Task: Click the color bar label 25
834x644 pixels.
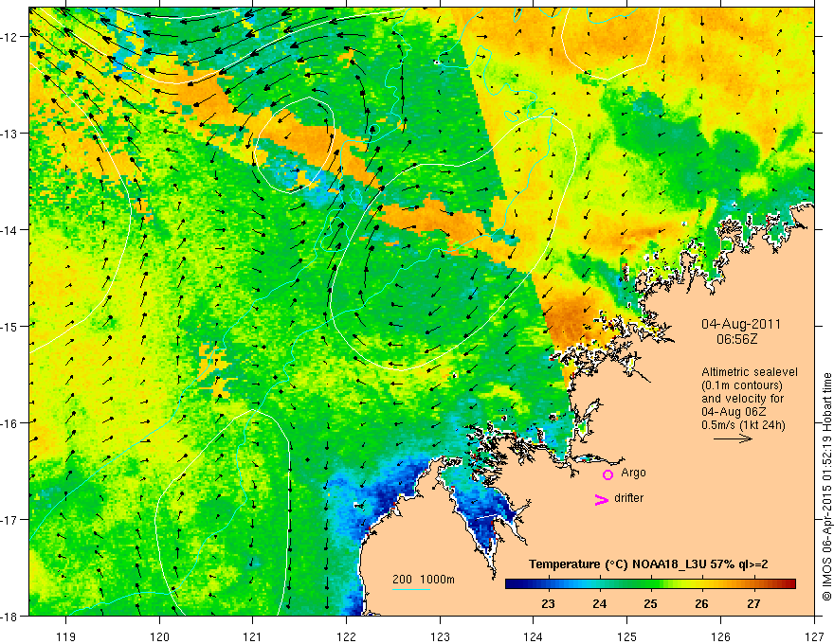Action: click(x=650, y=604)
